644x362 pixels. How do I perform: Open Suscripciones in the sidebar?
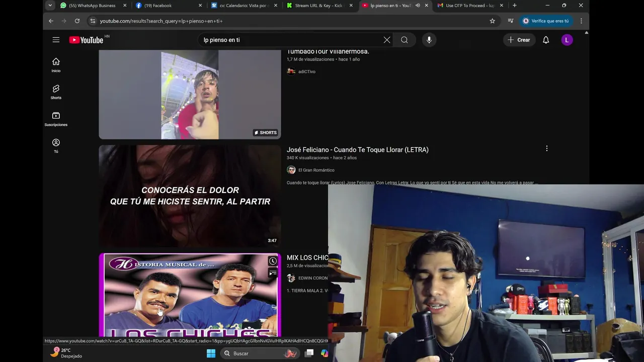click(x=56, y=119)
